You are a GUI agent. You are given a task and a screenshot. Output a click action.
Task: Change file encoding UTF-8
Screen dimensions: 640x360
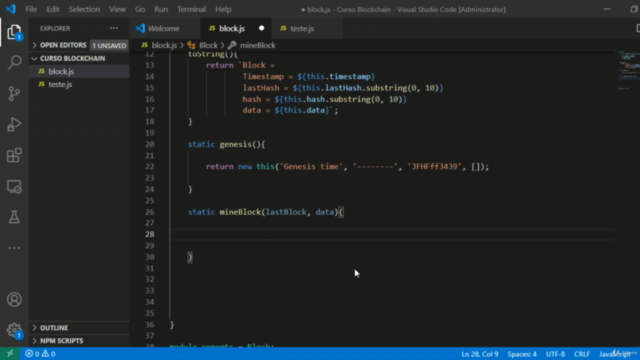point(555,354)
